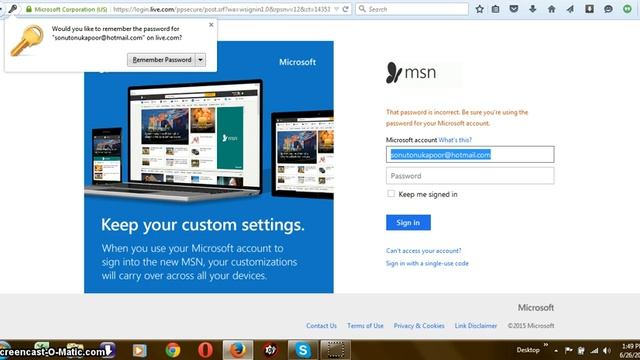Show bookmarks list clipboard icon
The image size is (640, 360).
[x=496, y=9]
